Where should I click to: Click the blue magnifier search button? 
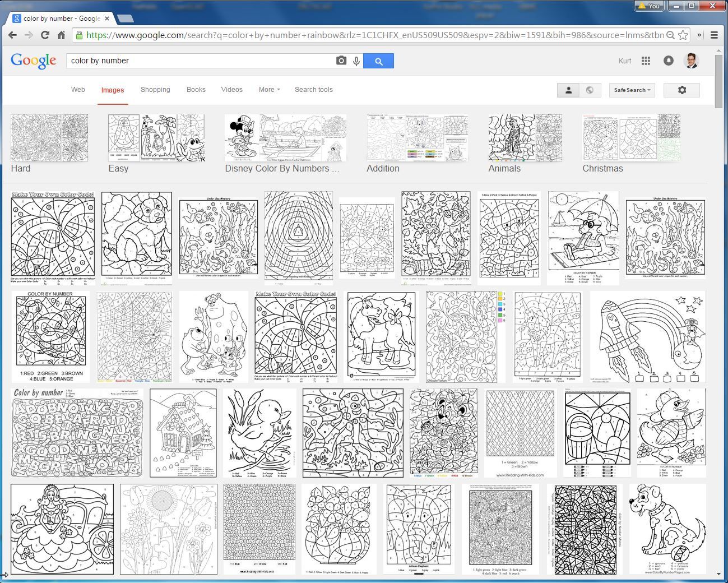[378, 61]
